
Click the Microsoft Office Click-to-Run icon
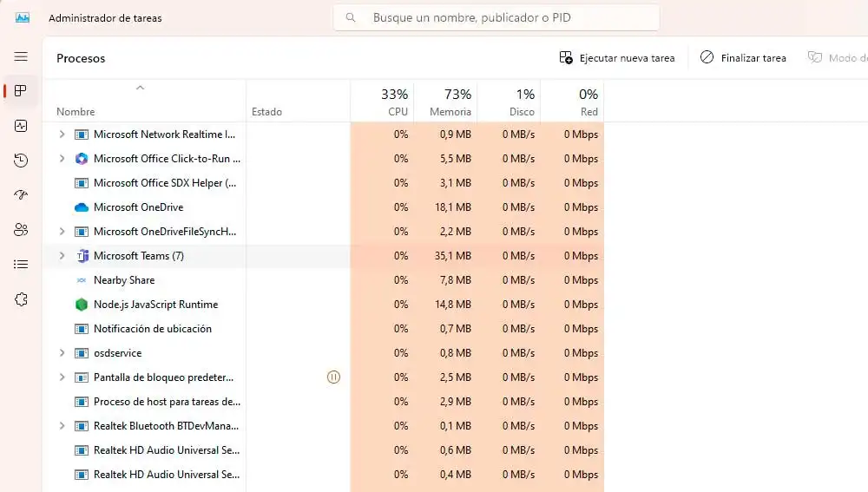coord(82,159)
